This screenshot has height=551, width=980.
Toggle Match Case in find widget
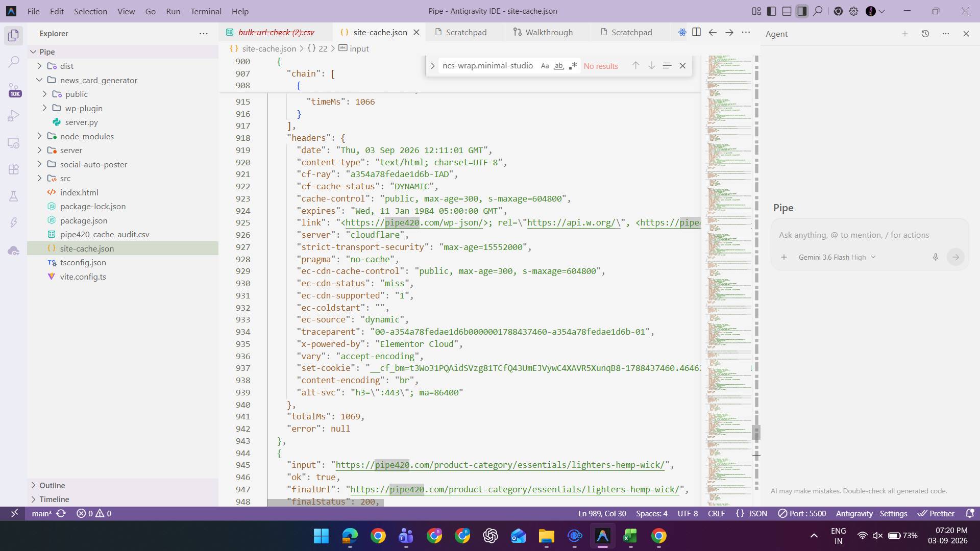(x=545, y=66)
